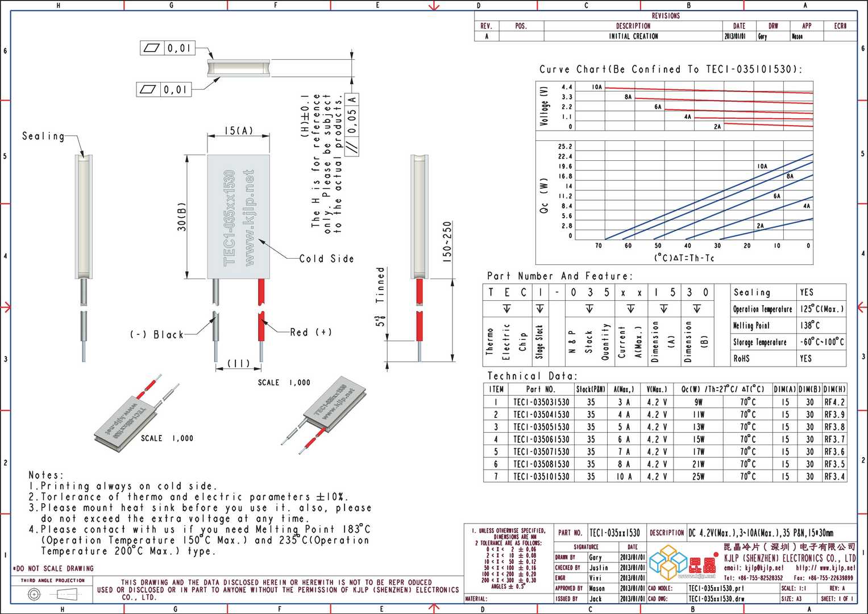Image resolution: width=868 pixels, height=614 pixels.
Task: Click the Voltage (V) axis label
Action: point(545,106)
